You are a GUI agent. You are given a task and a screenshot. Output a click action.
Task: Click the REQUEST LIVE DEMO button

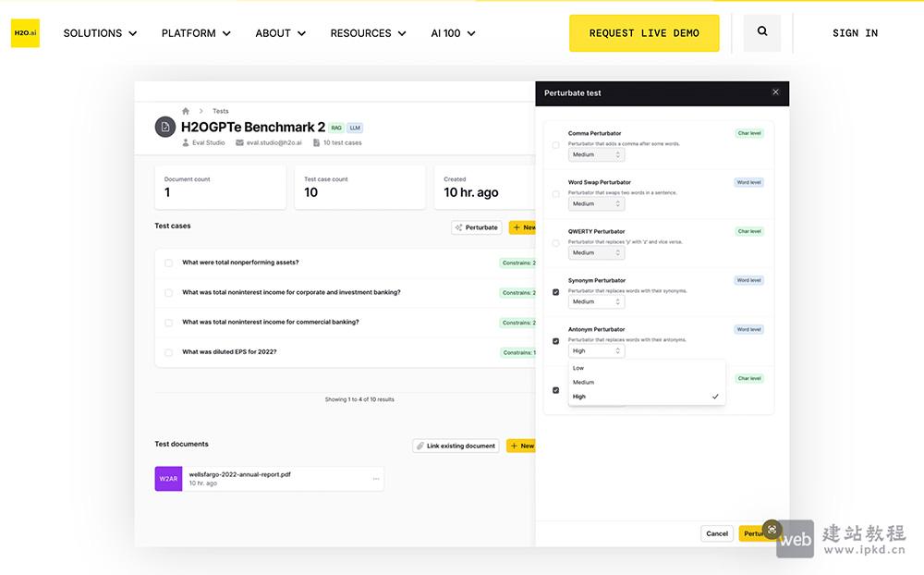[x=644, y=33]
